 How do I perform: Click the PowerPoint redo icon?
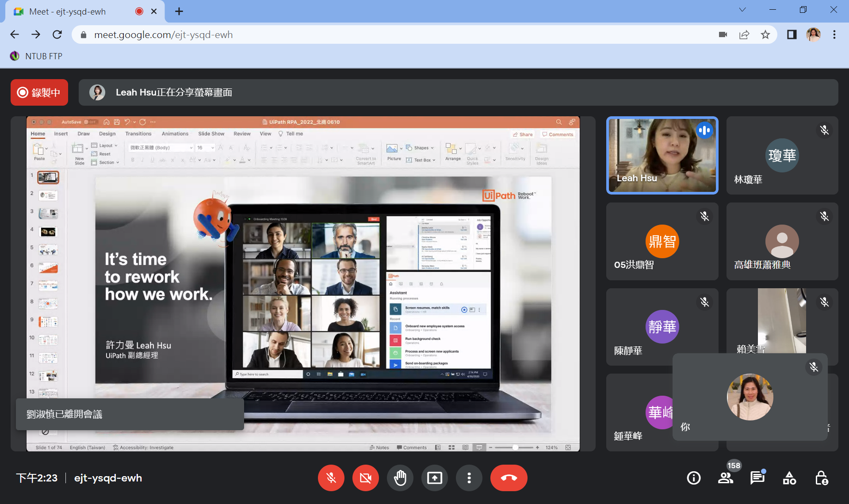coord(142,122)
